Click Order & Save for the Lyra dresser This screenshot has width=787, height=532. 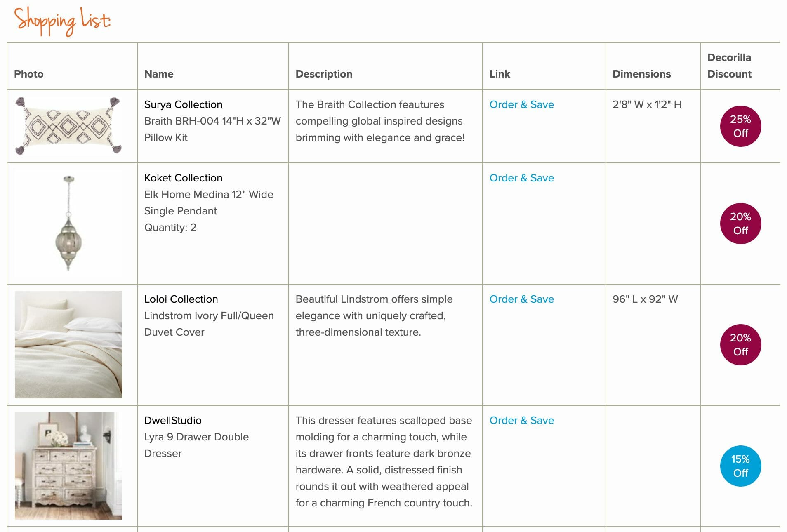pyautogui.click(x=521, y=420)
